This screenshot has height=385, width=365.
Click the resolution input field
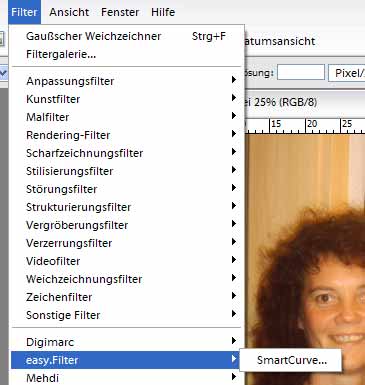(301, 72)
